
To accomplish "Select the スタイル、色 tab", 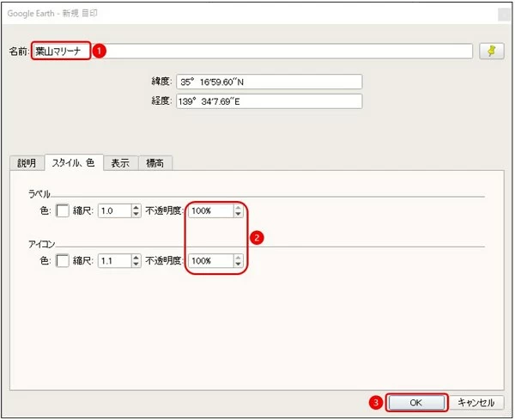I will click(x=74, y=163).
